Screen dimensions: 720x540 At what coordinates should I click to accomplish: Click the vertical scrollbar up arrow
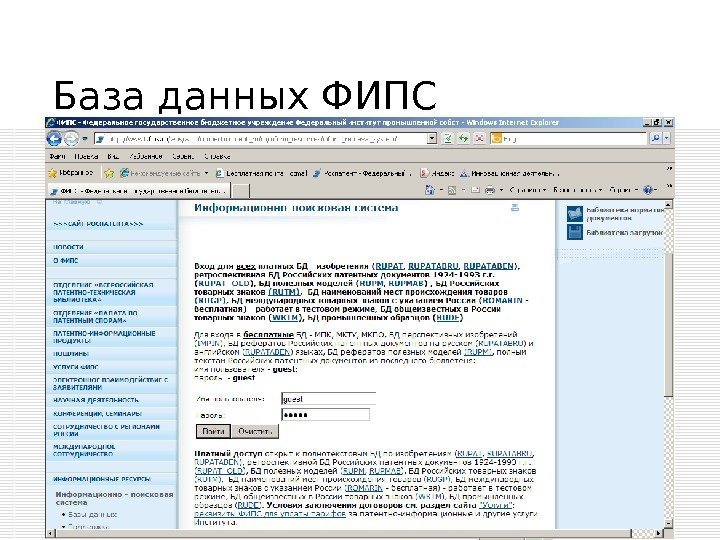[x=669, y=204]
